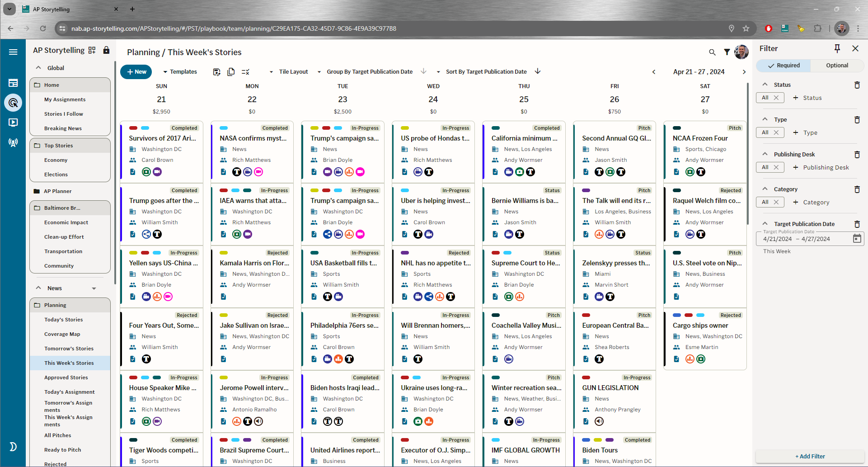Image resolution: width=868 pixels, height=467 pixels.
Task: Remove the All chip under Status filter
Action: (776, 97)
